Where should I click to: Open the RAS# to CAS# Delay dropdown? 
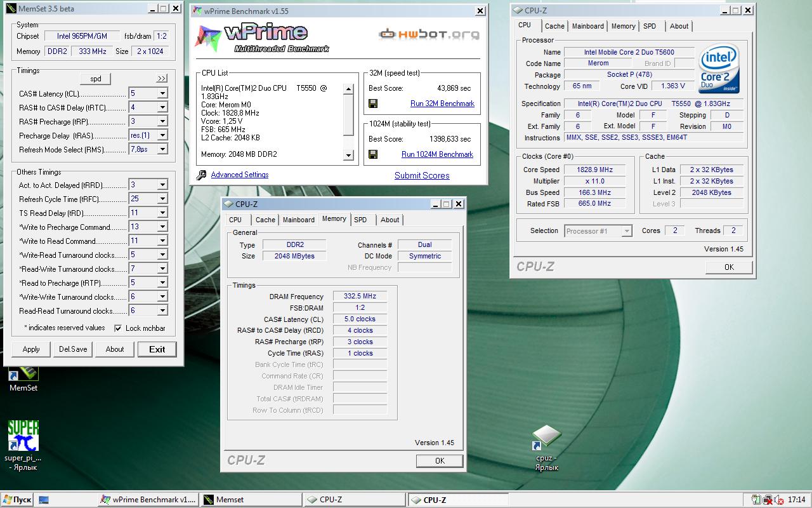(162, 107)
